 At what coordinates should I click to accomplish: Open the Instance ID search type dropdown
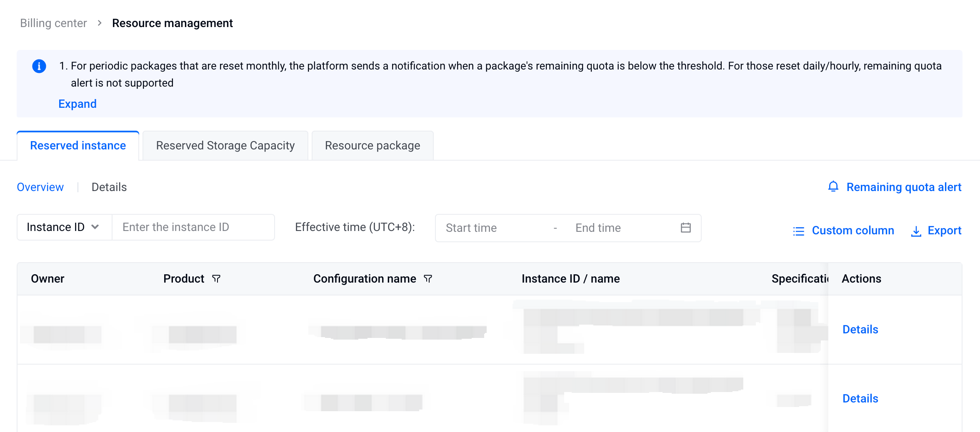tap(64, 227)
